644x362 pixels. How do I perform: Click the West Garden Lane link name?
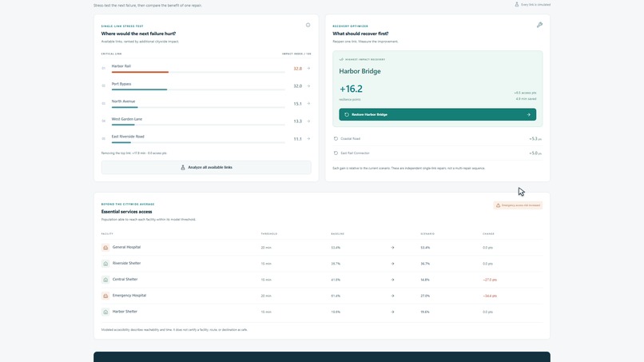coord(127,119)
